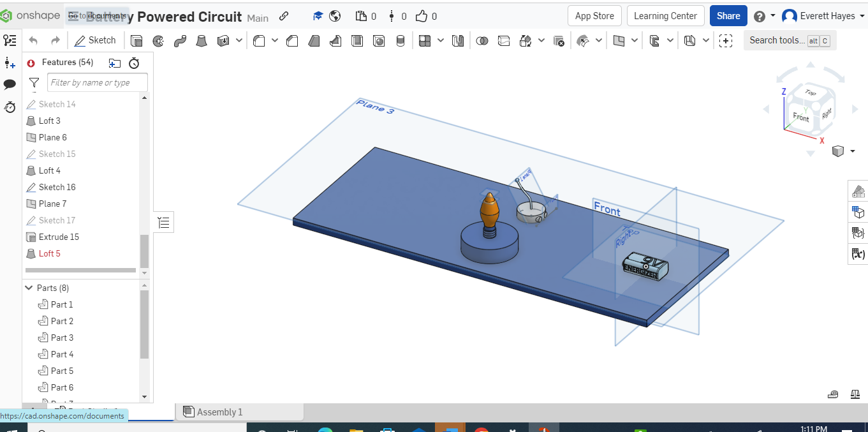Open the Hole tool
The height and width of the screenshot is (432, 868).
(379, 40)
